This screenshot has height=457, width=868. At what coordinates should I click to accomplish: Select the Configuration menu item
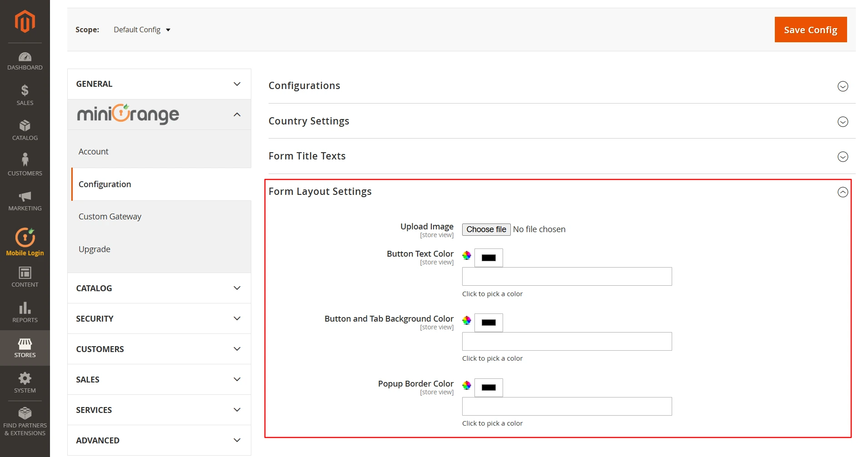[105, 184]
